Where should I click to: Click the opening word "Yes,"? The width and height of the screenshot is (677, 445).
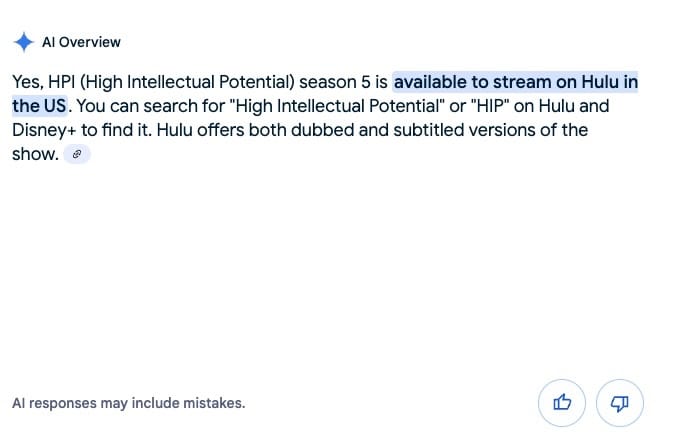28,82
